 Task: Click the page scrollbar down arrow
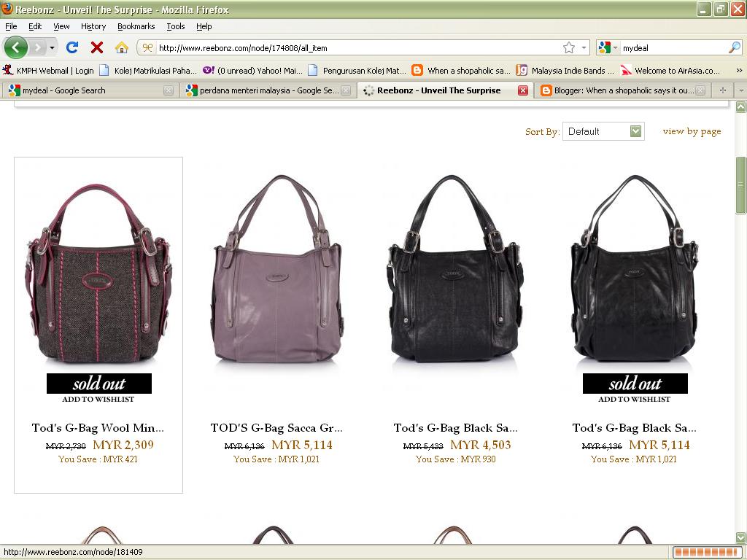click(741, 537)
